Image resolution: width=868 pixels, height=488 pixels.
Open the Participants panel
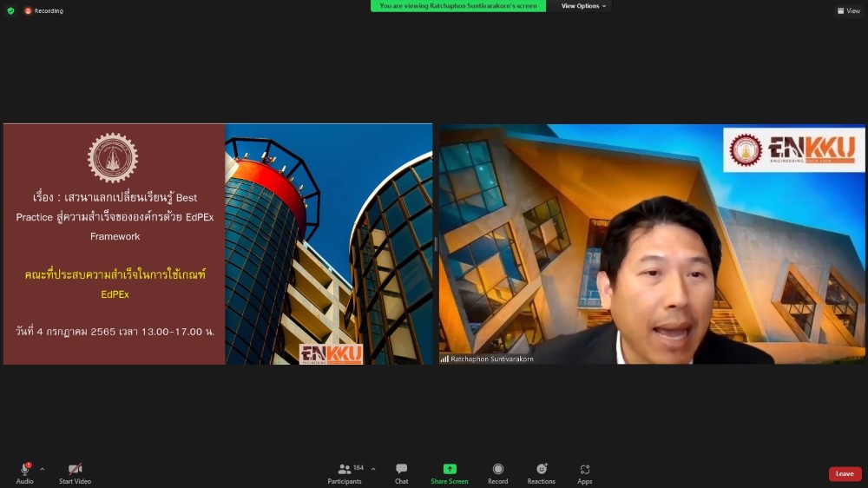(x=345, y=469)
